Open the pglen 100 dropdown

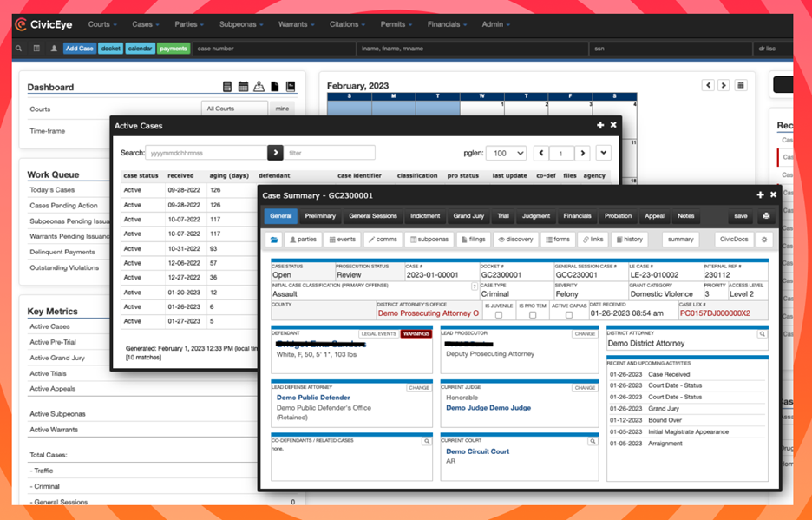(x=507, y=153)
